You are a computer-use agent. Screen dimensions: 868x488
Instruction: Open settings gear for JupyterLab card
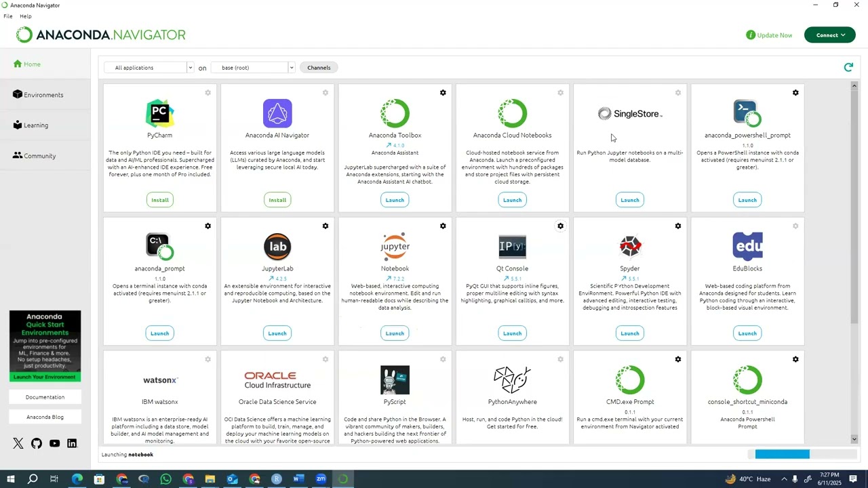(x=325, y=226)
